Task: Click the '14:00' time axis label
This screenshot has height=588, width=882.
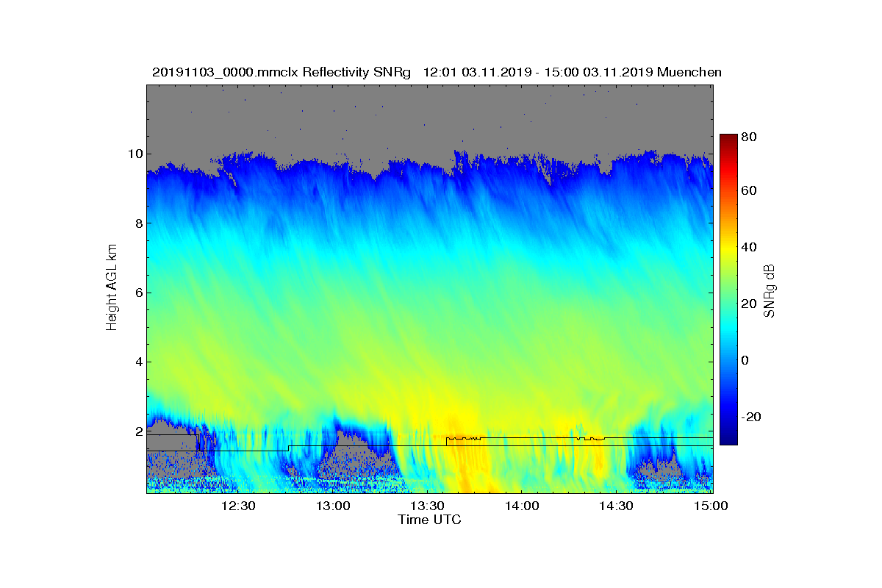Action: (522, 506)
